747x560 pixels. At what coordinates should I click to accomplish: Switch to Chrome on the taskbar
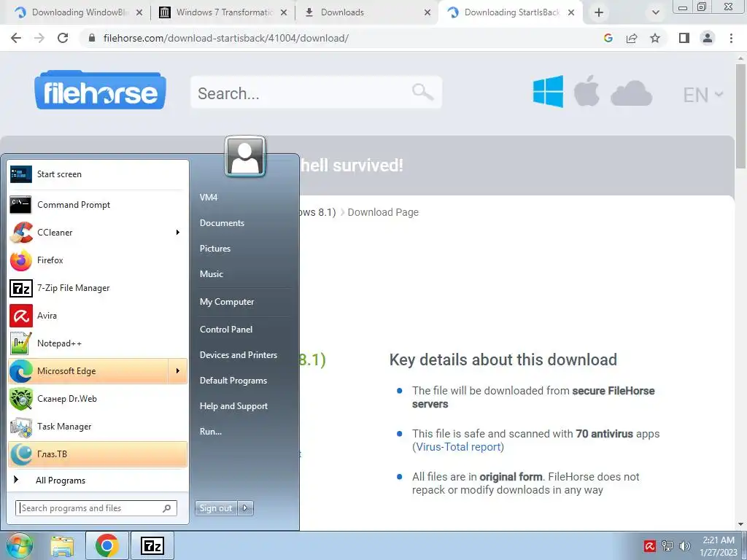[x=107, y=545]
